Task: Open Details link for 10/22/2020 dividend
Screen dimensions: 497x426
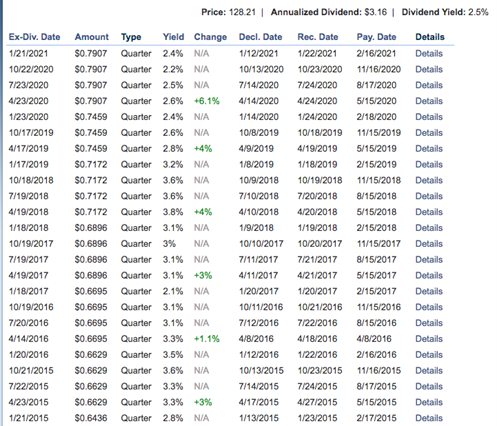Action: 429,69
